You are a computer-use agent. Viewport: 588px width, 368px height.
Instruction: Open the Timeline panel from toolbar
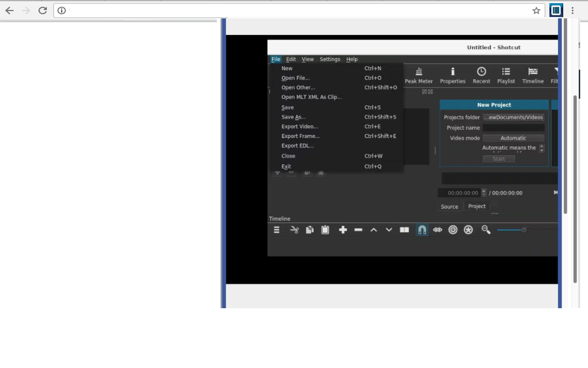[533, 76]
